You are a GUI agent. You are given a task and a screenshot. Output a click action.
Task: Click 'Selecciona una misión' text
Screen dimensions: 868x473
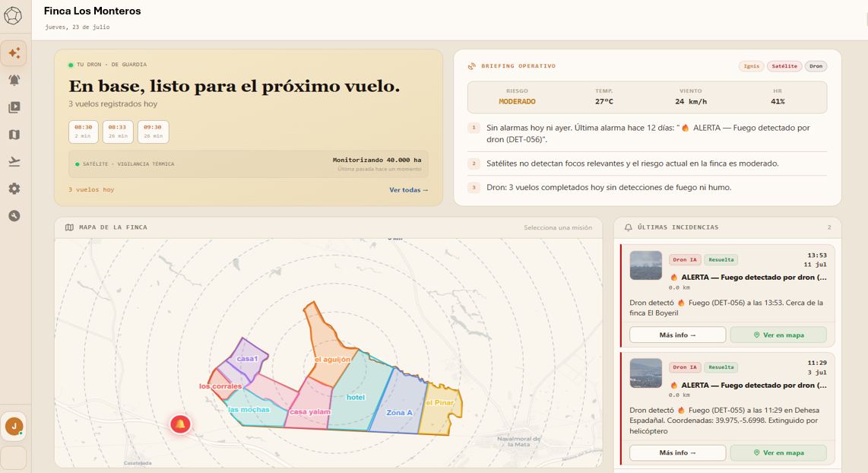pyautogui.click(x=558, y=227)
